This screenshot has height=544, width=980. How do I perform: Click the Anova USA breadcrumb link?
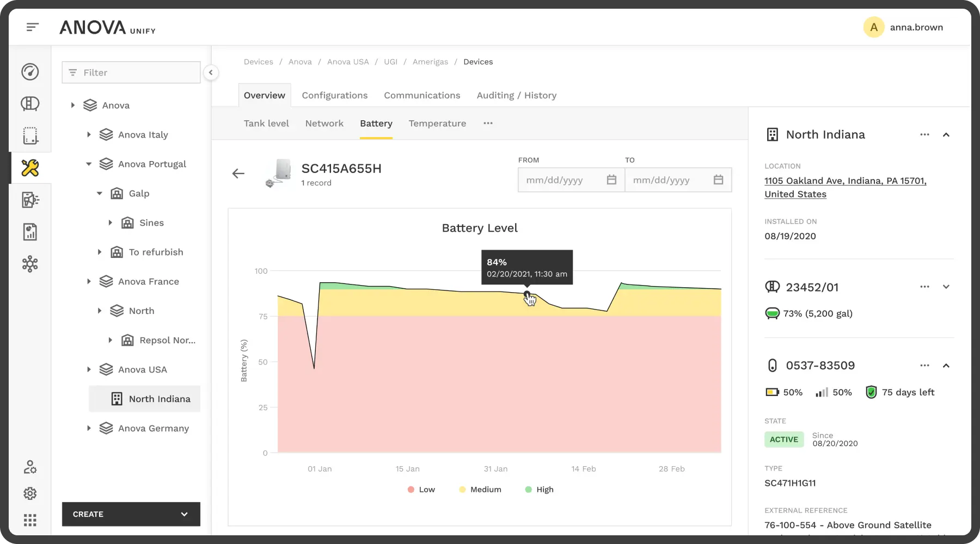tap(347, 62)
